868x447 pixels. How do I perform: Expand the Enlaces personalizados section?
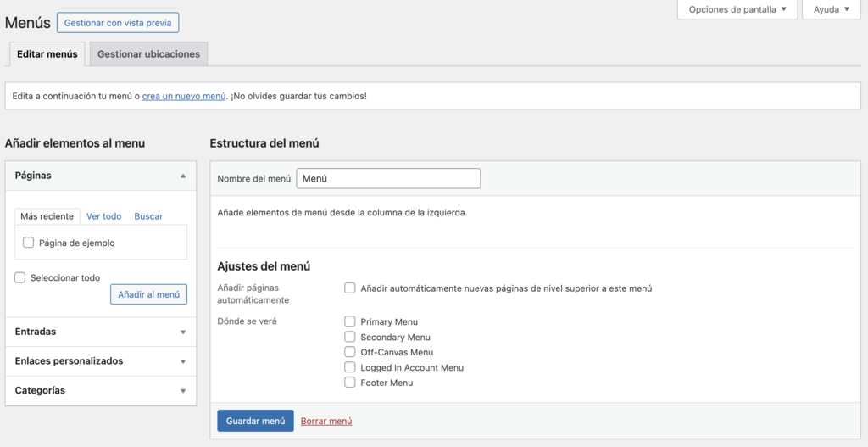183,361
